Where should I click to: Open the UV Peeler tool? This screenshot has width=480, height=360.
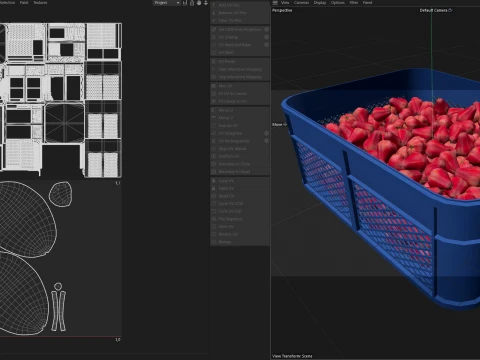pyautogui.click(x=240, y=62)
